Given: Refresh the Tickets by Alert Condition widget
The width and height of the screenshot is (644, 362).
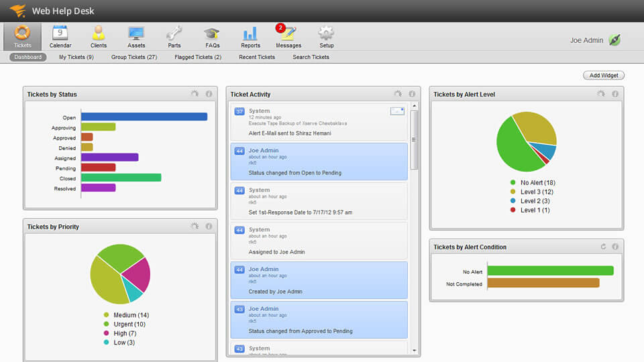Looking at the screenshot, I should point(603,247).
